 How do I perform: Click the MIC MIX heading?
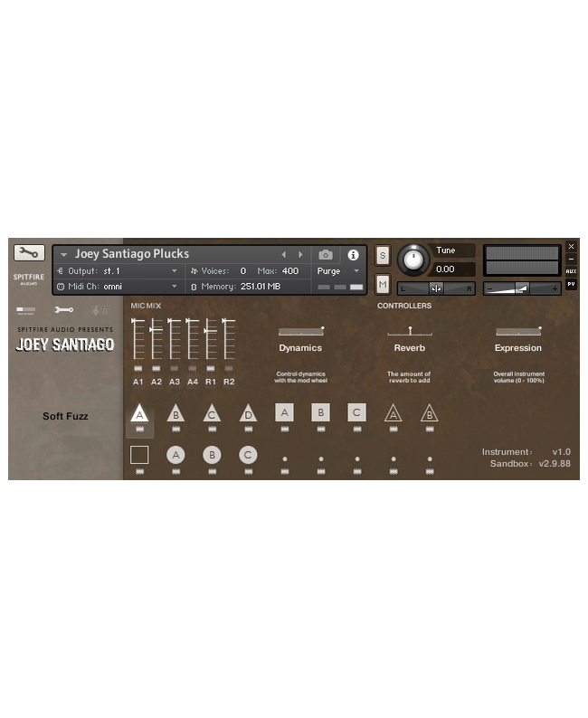click(x=146, y=306)
